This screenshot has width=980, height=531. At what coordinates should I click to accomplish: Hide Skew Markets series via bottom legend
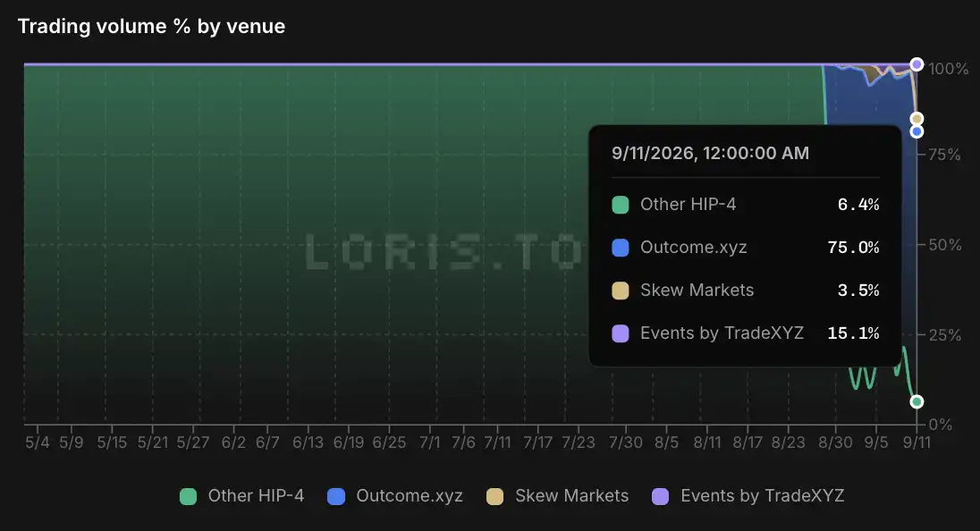pyautogui.click(x=557, y=496)
